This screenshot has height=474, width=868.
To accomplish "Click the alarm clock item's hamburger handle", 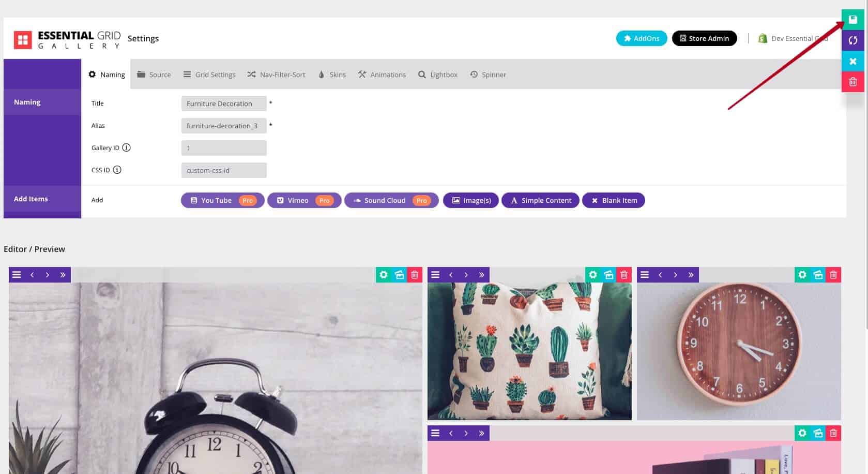I will click(x=17, y=275).
